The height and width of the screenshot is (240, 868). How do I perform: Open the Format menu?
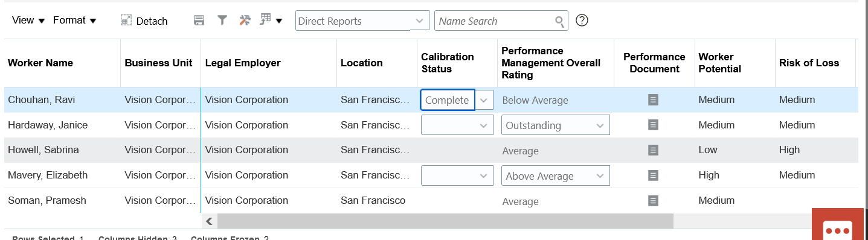[x=75, y=21]
